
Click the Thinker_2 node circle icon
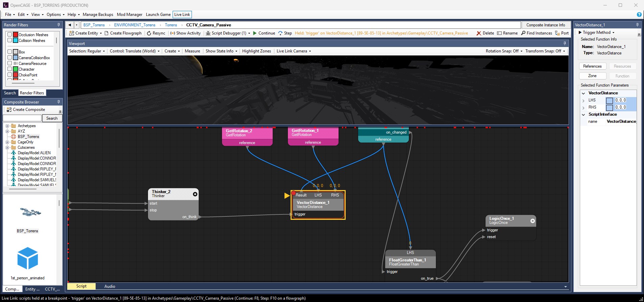click(195, 194)
